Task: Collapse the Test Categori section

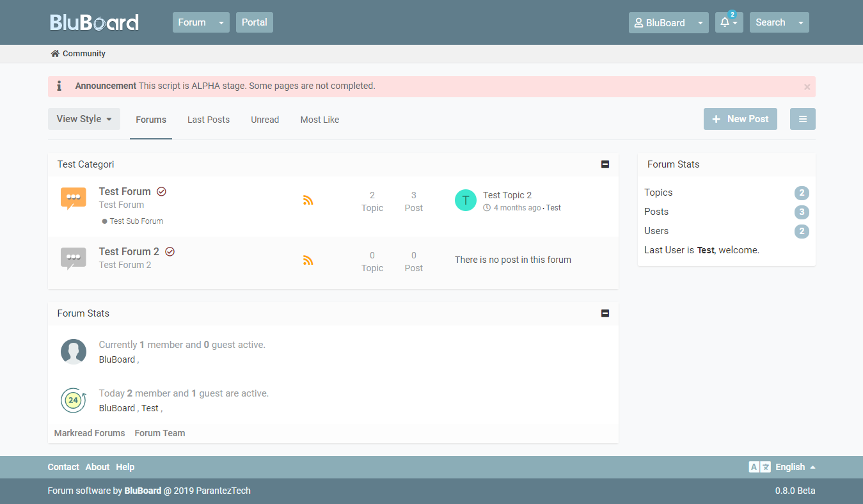Action: click(605, 164)
